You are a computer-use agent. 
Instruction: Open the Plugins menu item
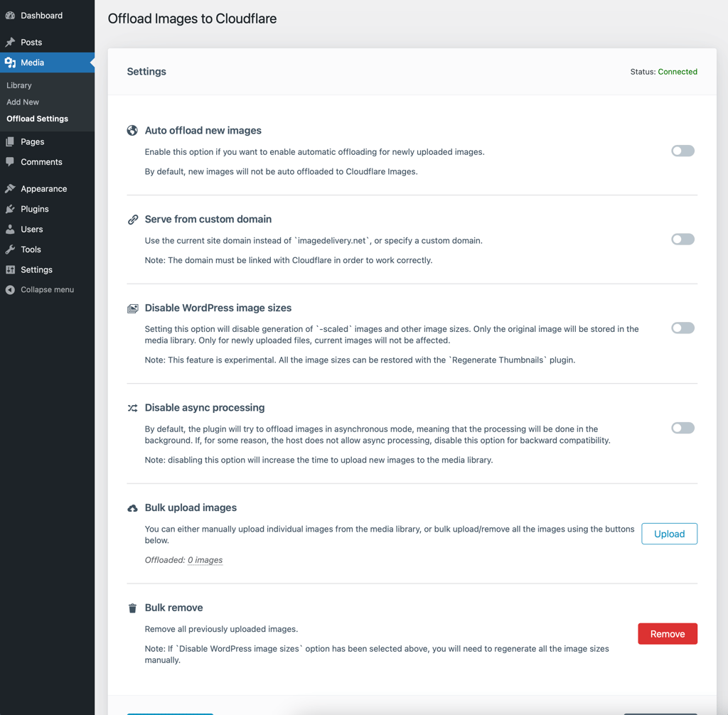coord(48,209)
